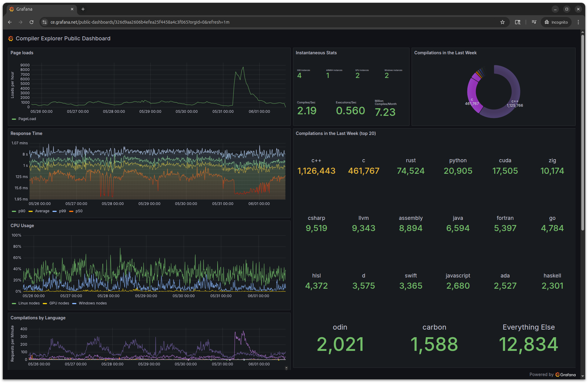Click the browser back arrow

[x=10, y=22]
